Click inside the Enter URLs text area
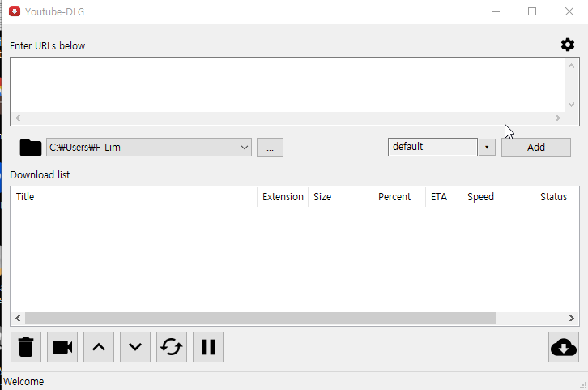The height and width of the screenshot is (390, 588). point(288,84)
